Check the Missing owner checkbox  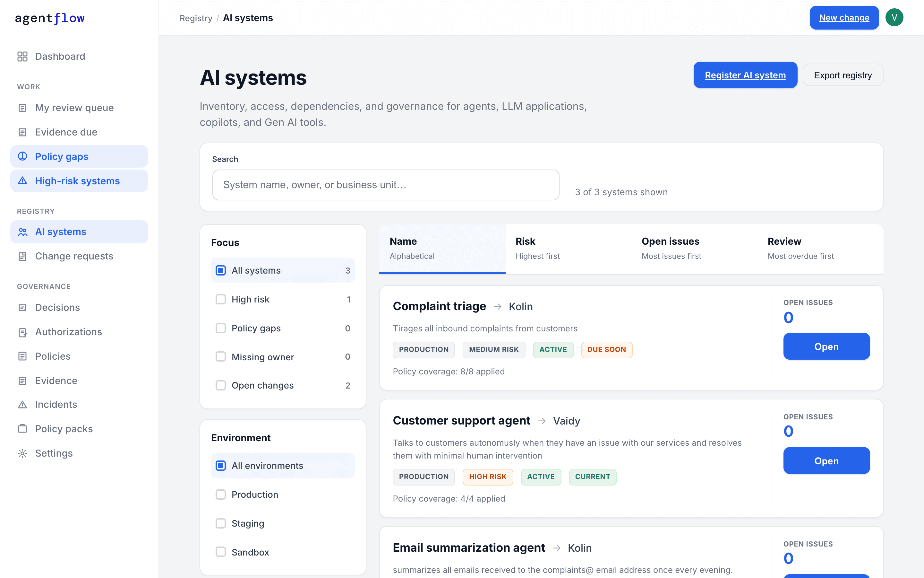coord(221,357)
